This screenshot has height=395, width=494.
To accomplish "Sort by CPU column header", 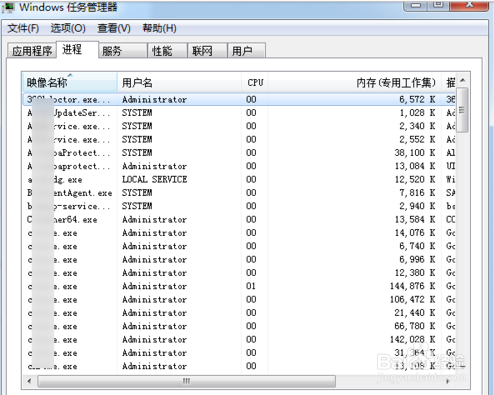I will coord(255,82).
